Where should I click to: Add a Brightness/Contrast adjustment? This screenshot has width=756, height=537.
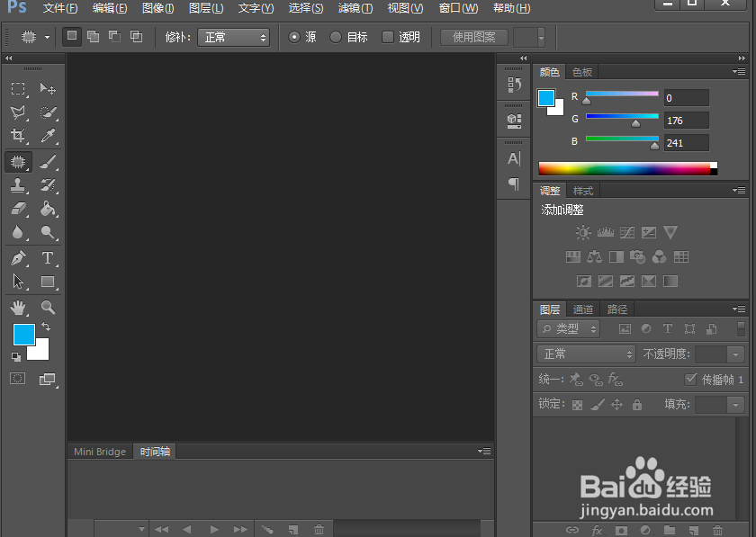[583, 233]
